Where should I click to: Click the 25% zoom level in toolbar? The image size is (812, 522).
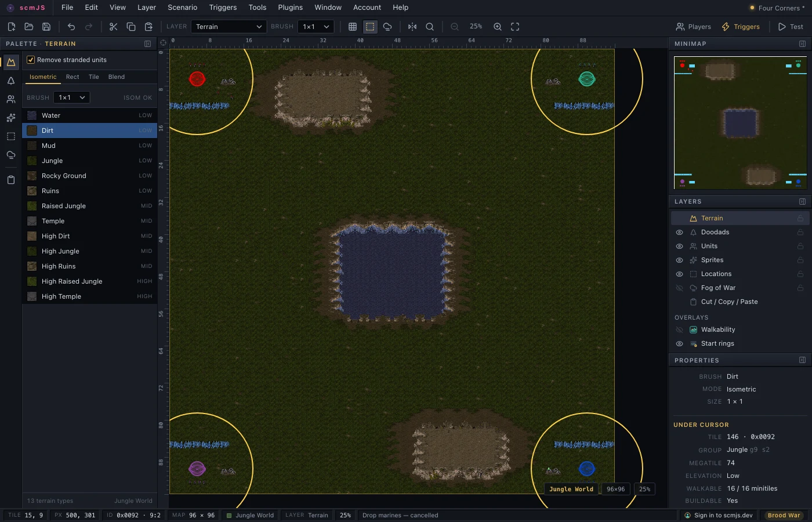coord(476,27)
